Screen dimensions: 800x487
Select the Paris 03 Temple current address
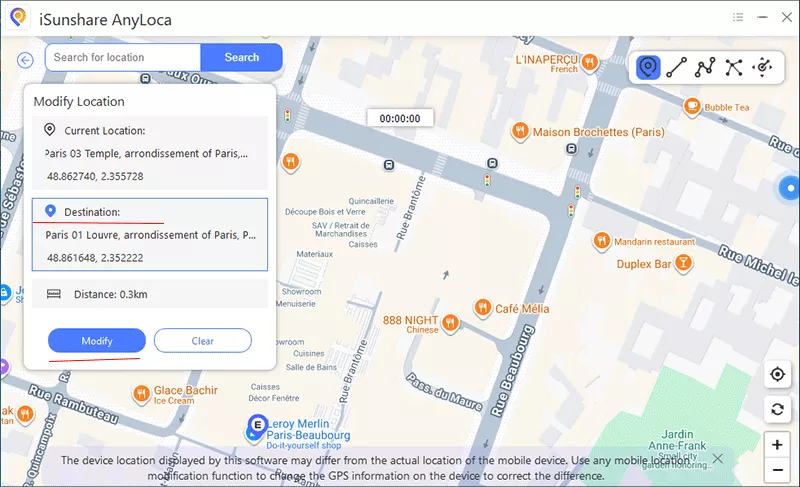coord(146,153)
